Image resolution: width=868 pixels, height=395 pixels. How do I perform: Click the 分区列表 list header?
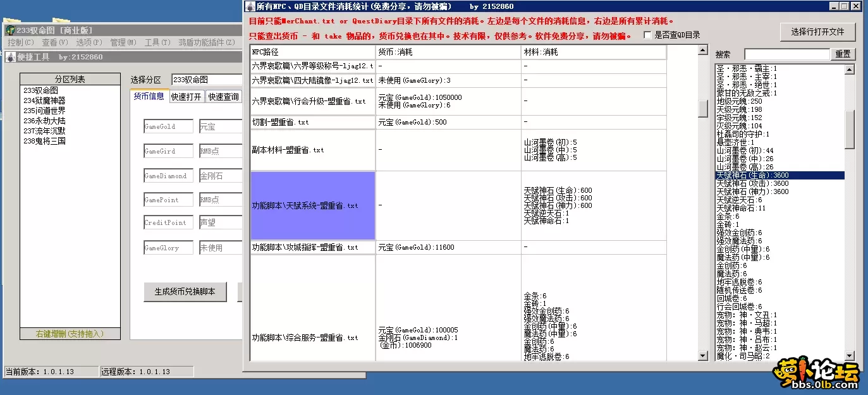pyautogui.click(x=70, y=79)
